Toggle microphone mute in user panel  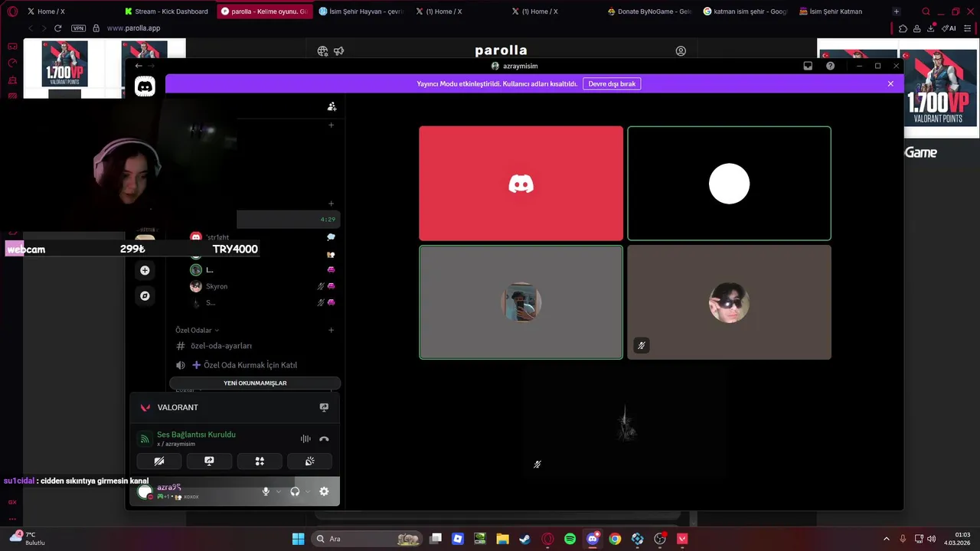pyautogui.click(x=266, y=491)
